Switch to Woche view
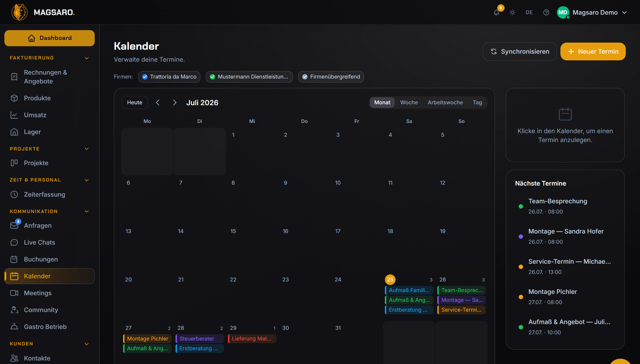This screenshot has height=364, width=640. [409, 103]
